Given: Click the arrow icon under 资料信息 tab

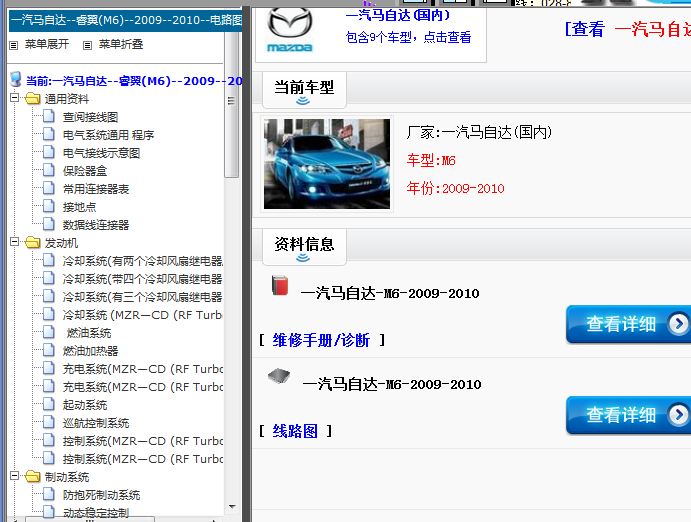Looking at the screenshot, I should click(x=303, y=257).
